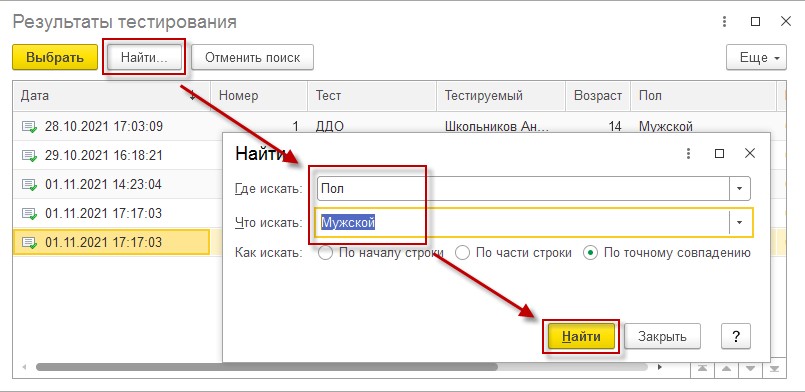This screenshot has height=392, width=805.
Task: Open the Найти dialog three-dot menu
Action: (688, 153)
